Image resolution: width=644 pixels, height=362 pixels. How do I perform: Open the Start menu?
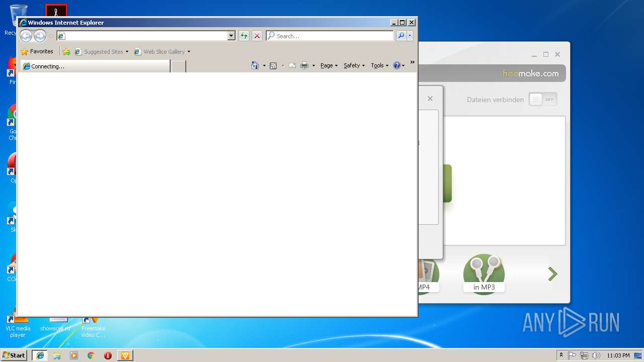tap(14, 355)
